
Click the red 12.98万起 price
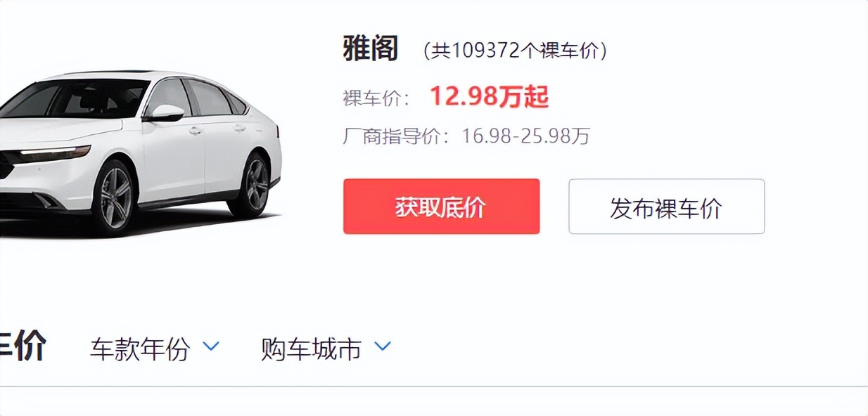point(489,97)
